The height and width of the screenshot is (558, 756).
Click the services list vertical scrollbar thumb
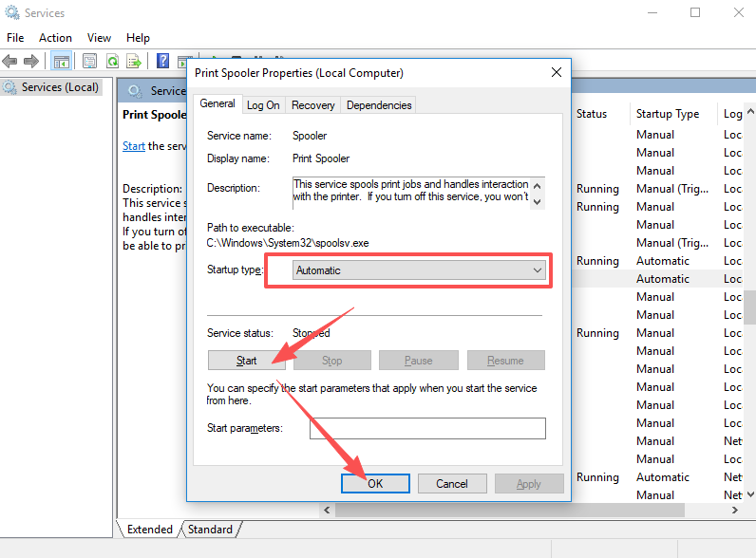pos(750,307)
